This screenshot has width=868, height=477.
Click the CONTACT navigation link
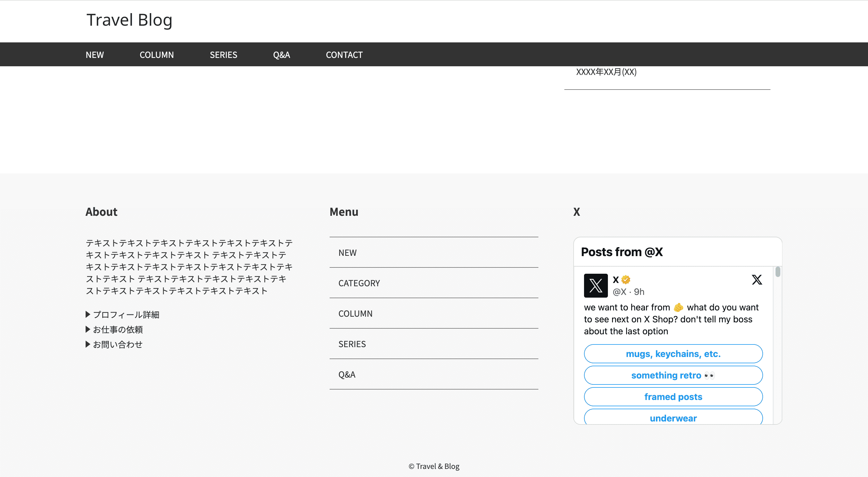pyautogui.click(x=344, y=54)
